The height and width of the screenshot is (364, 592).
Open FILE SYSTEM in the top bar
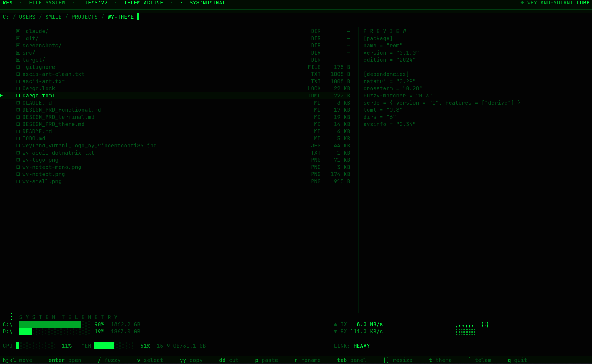pos(47,3)
